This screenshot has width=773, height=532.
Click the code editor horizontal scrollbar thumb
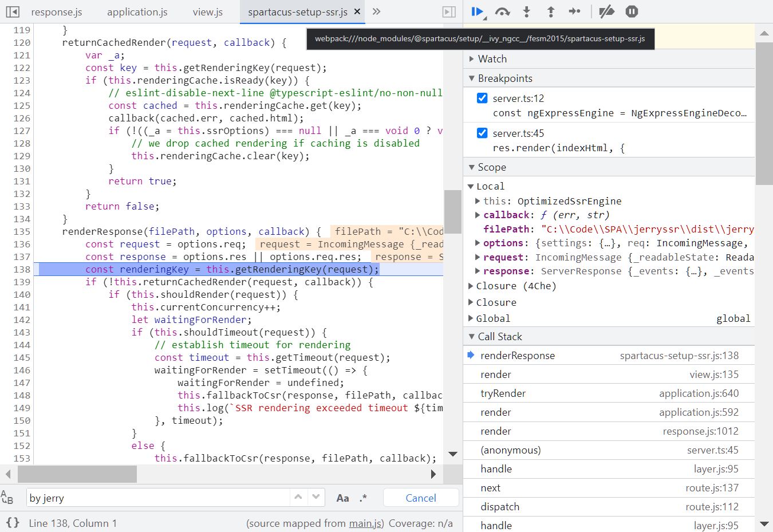point(77,474)
